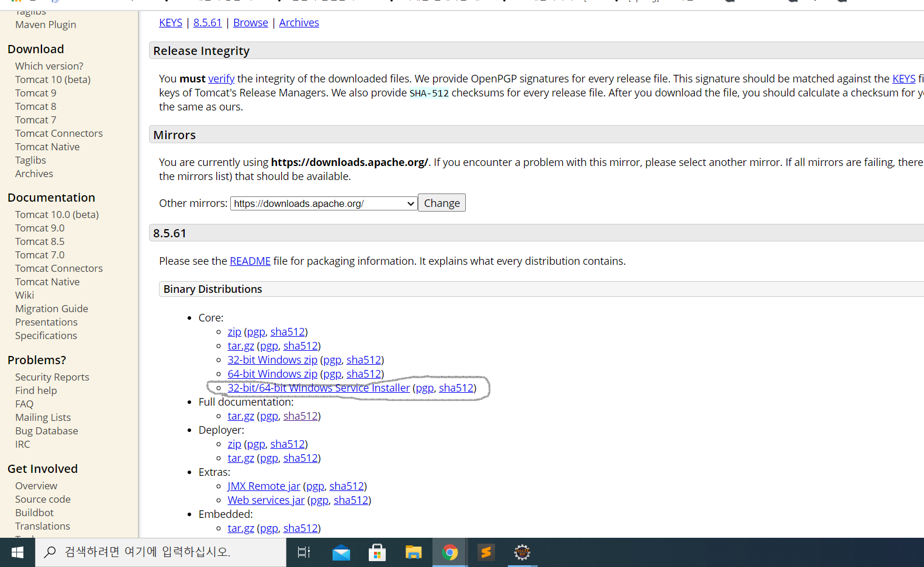The width and height of the screenshot is (924, 567).
Task: Go to Tomcat 8 download page
Action: 36,106
